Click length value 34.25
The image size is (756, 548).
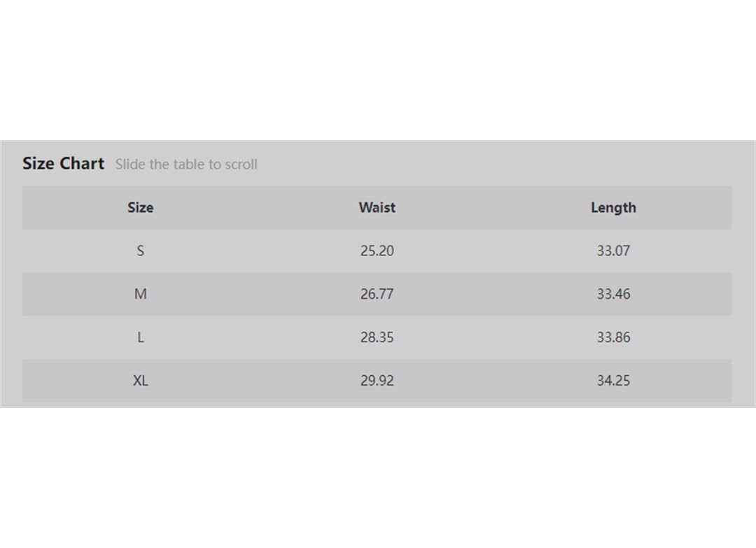pyautogui.click(x=613, y=381)
